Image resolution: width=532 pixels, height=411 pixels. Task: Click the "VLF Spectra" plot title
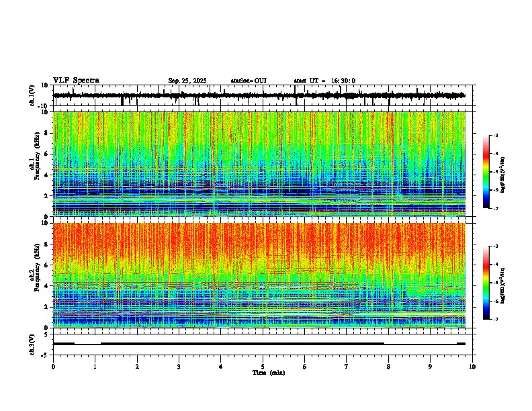[x=76, y=81]
